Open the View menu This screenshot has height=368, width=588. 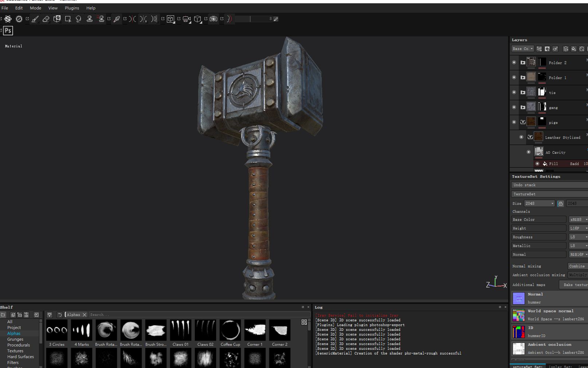53,8
